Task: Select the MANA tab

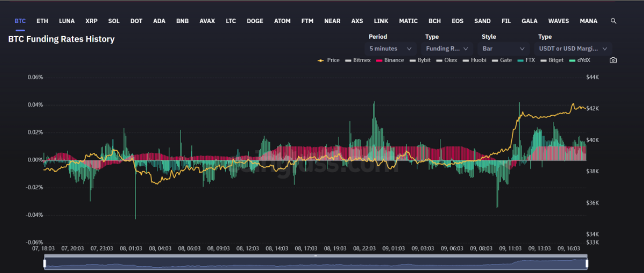Action: click(x=588, y=21)
